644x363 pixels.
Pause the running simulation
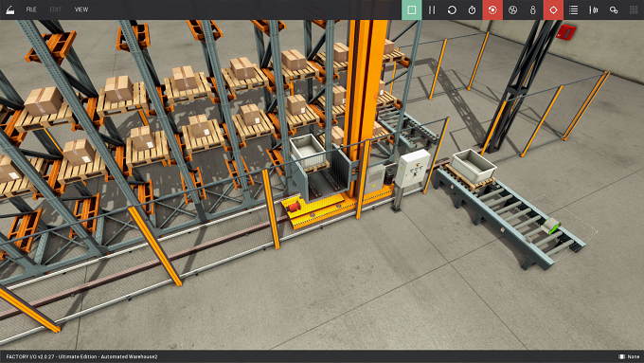432,9
